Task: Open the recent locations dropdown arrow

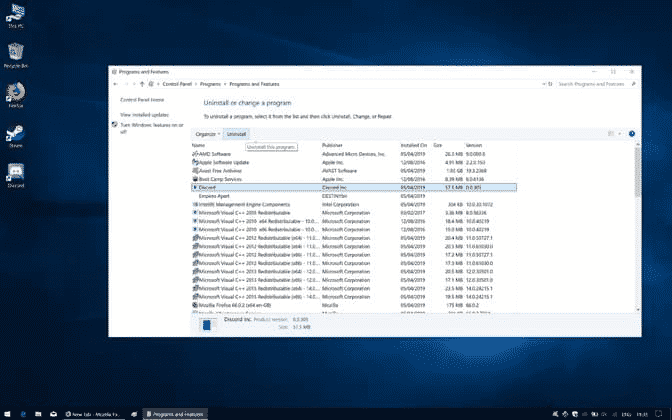Action: click(134, 84)
